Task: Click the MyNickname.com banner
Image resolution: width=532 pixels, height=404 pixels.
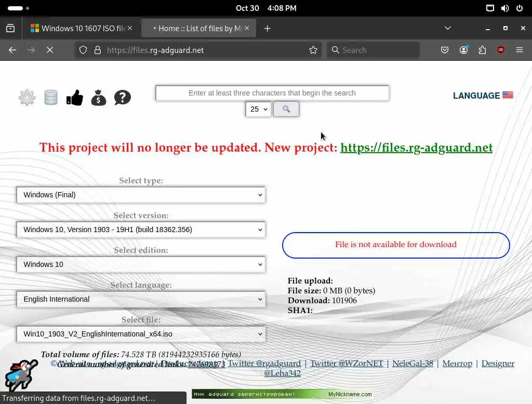Action: coord(282,394)
